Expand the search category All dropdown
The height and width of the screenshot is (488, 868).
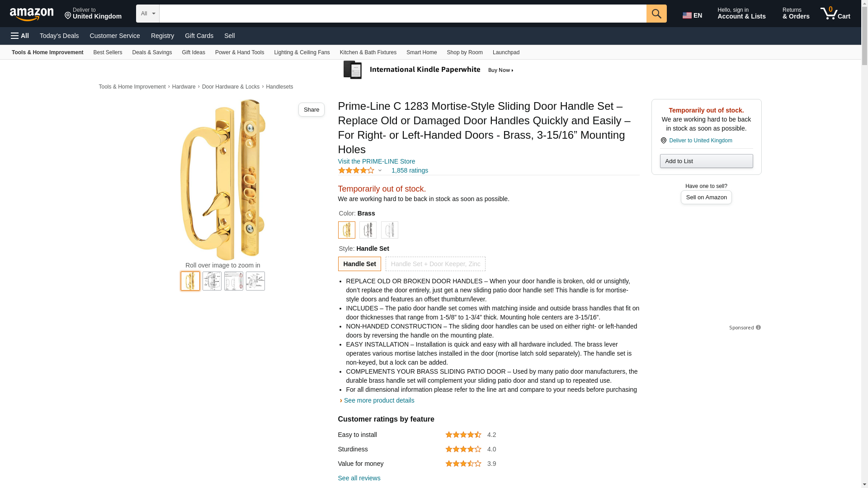click(x=148, y=14)
